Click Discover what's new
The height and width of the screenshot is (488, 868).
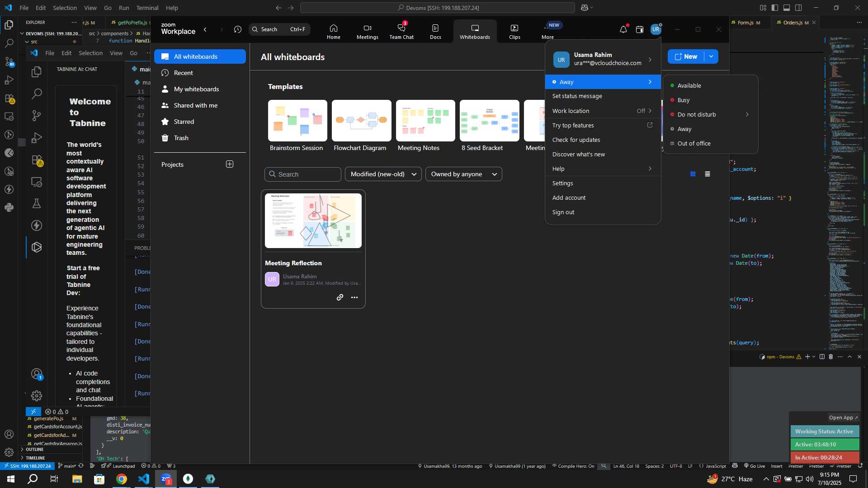coord(603,154)
